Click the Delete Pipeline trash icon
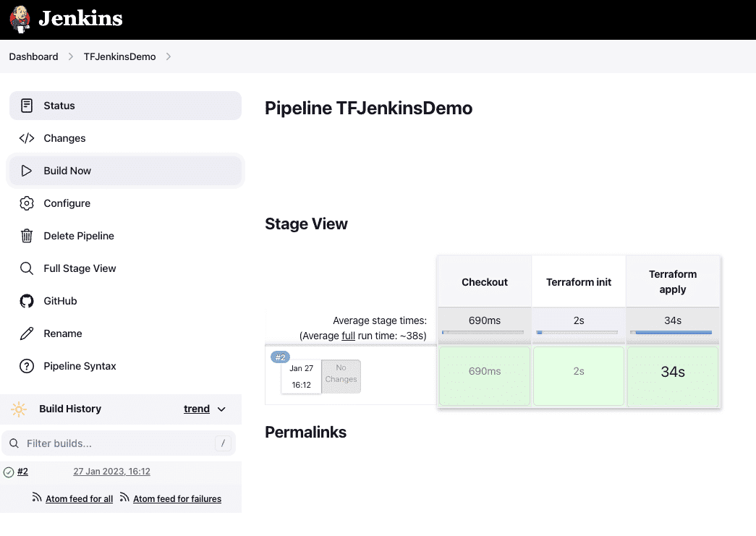Screen dimensions: 756x536 point(27,236)
